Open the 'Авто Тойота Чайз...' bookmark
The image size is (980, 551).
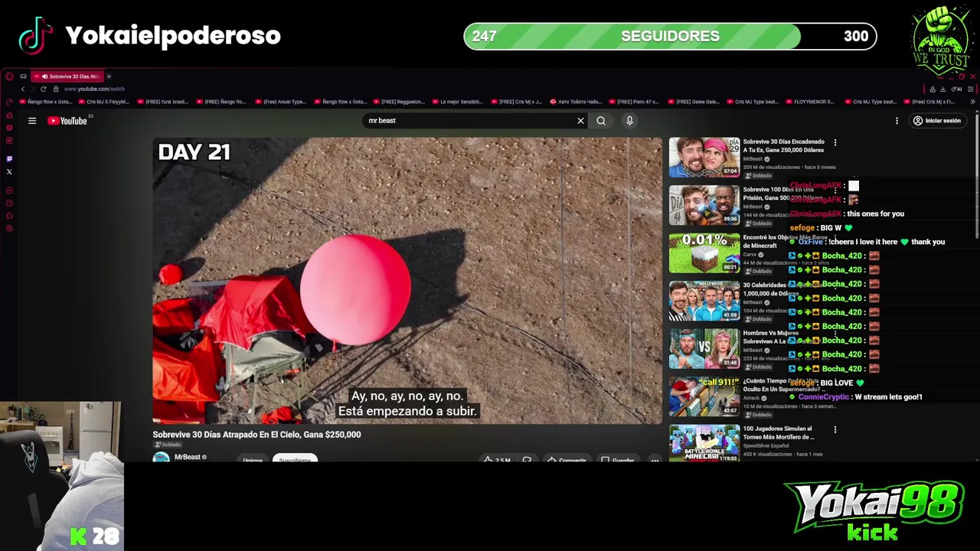(575, 102)
